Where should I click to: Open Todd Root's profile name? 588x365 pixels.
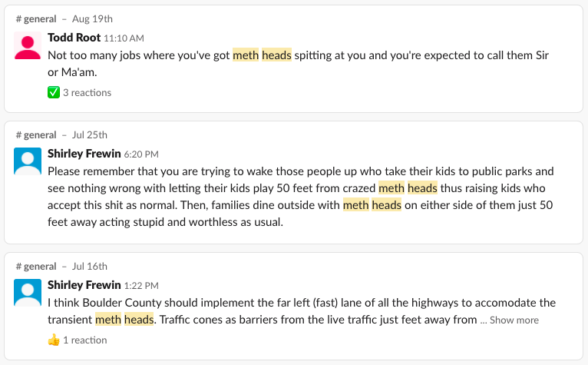tap(74, 37)
